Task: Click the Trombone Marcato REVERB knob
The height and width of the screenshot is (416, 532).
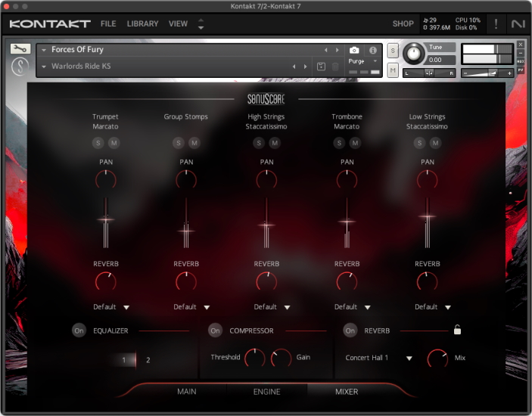Action: 347,282
